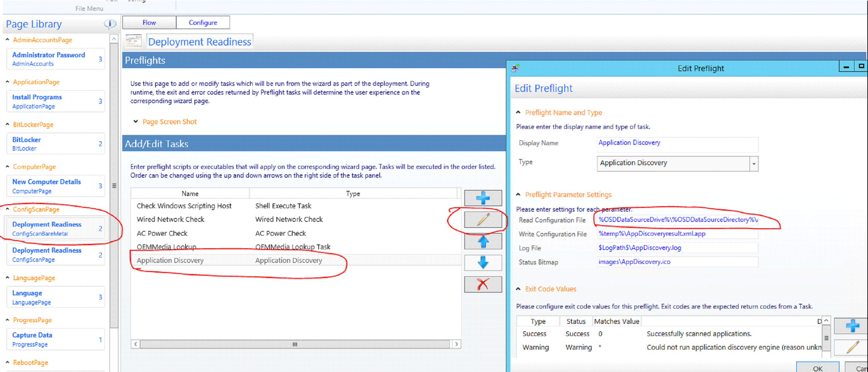Click the plus icon beside Exit Code Values list

point(852,326)
